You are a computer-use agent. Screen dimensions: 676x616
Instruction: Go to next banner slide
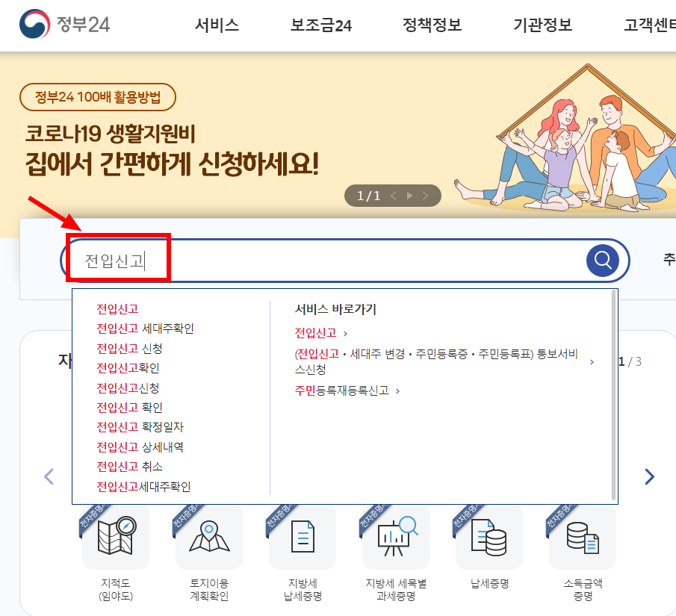(x=426, y=196)
